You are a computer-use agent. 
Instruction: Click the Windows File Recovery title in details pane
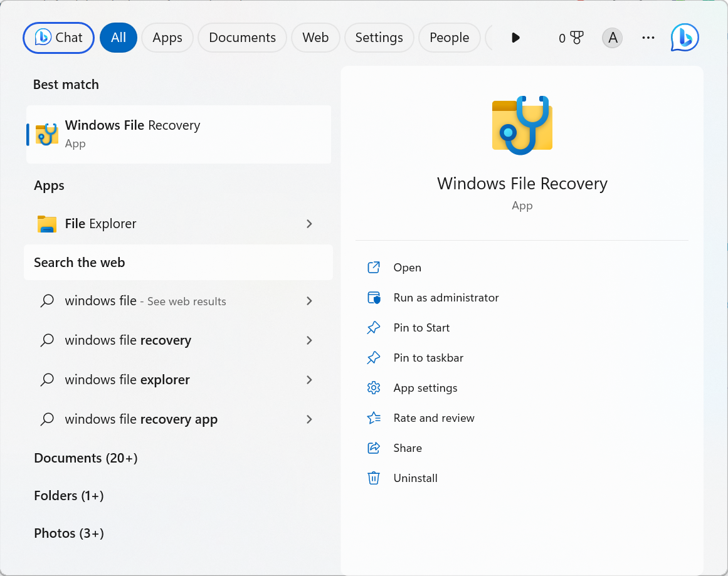pyautogui.click(x=522, y=184)
